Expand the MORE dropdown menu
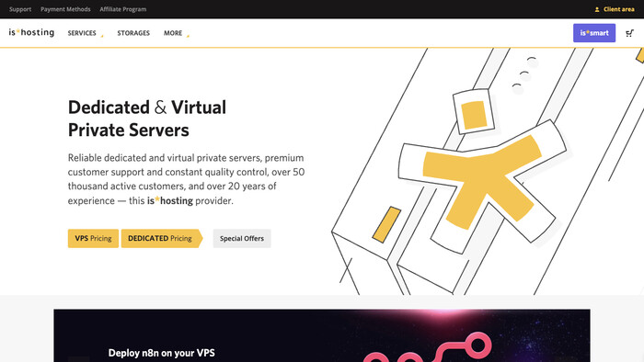 pos(177,33)
